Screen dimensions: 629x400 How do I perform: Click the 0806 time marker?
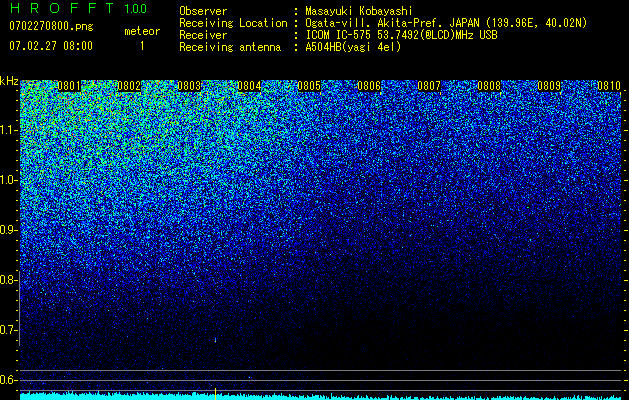369,86
